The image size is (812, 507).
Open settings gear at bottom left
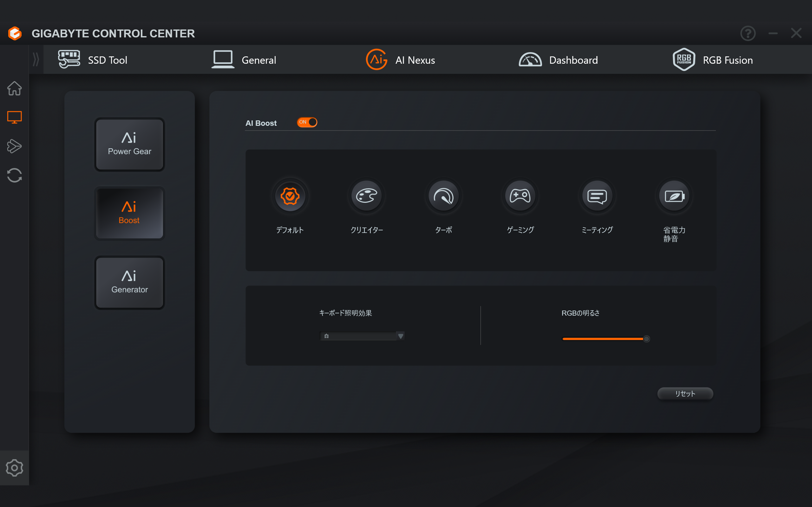[x=14, y=467]
